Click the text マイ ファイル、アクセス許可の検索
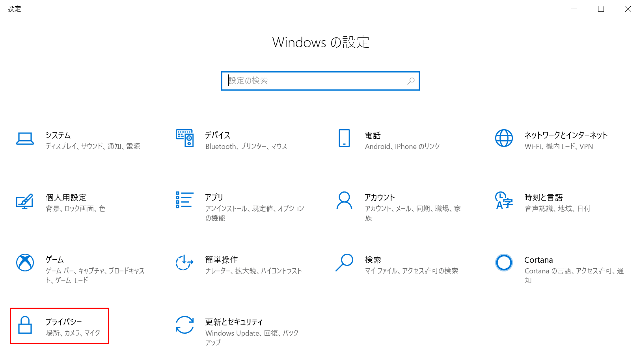The image size is (641, 364). click(x=412, y=271)
